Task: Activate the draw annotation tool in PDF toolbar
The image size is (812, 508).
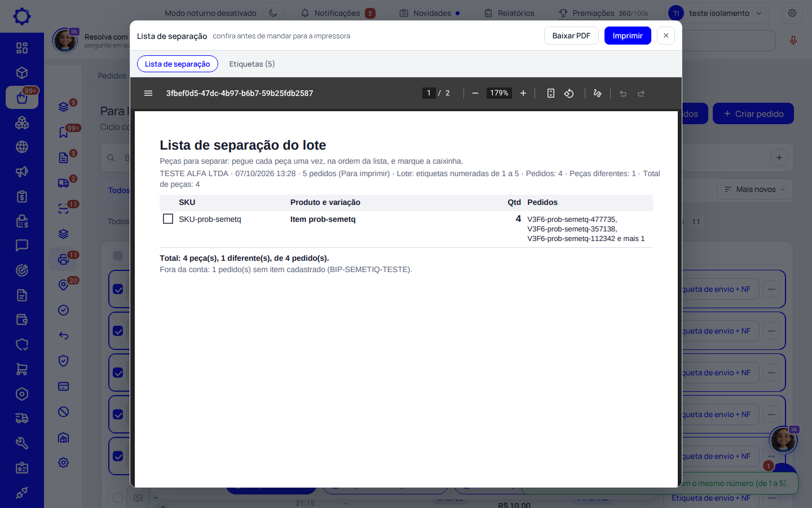Action: pos(598,93)
